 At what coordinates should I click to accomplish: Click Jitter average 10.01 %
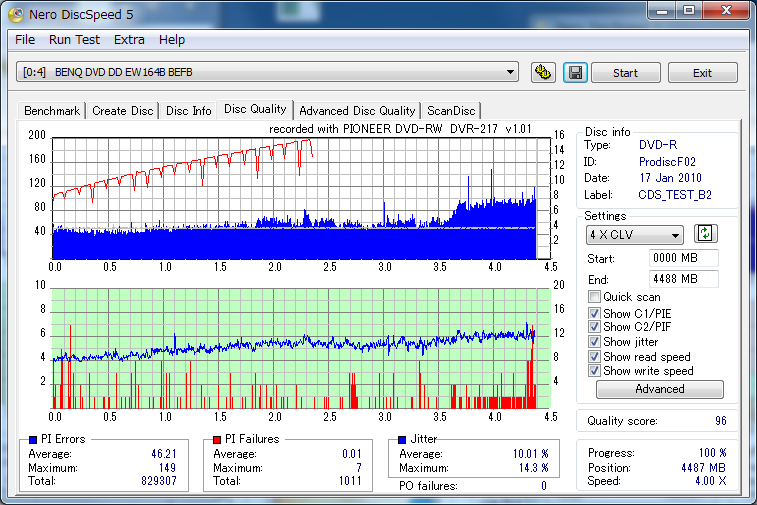(531, 454)
